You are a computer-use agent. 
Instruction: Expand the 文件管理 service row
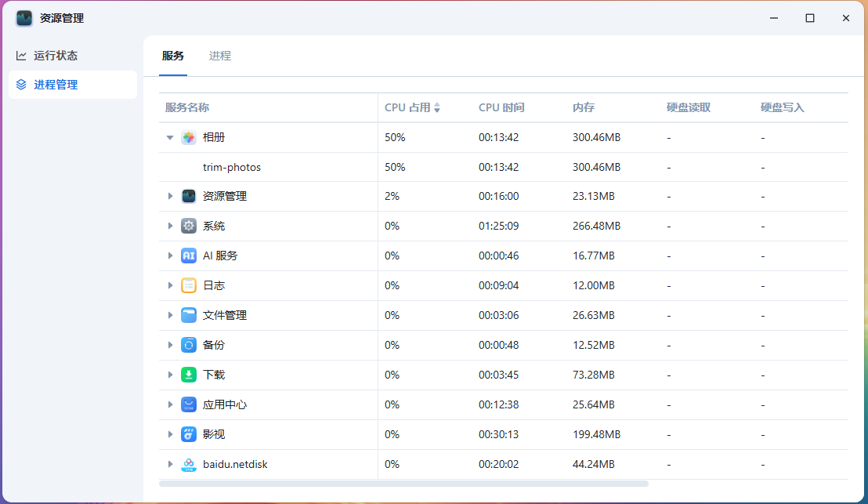click(170, 315)
